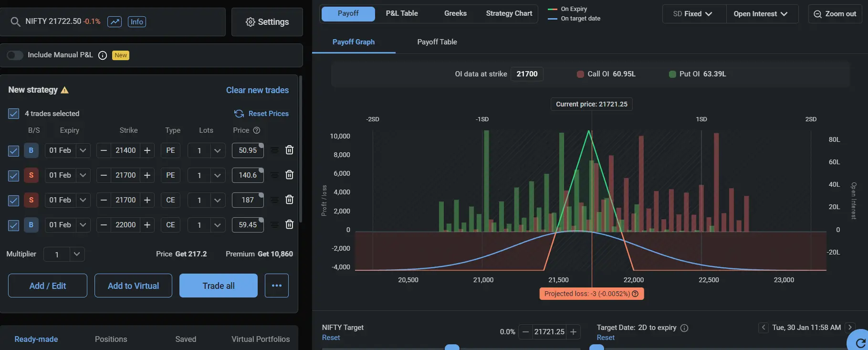Viewport: 868px width, 350px height.
Task: Toggle Buy/Sell on the 21700 CE row
Action: click(31, 200)
